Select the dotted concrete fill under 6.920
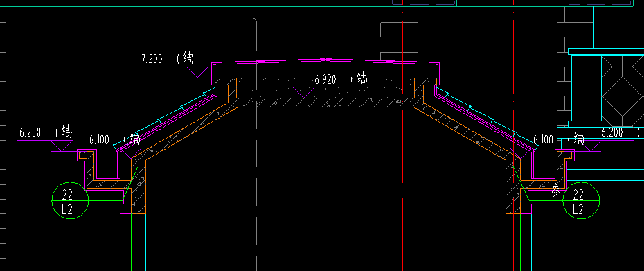The height and width of the screenshot is (271, 644). click(325, 88)
